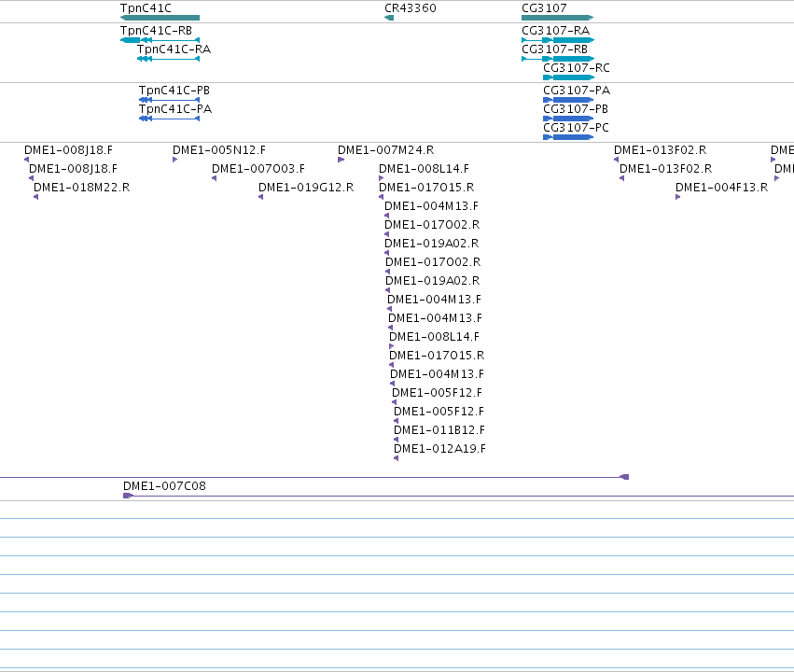Click the DME1-007M24.R label
The image size is (794, 672).
[386, 150]
